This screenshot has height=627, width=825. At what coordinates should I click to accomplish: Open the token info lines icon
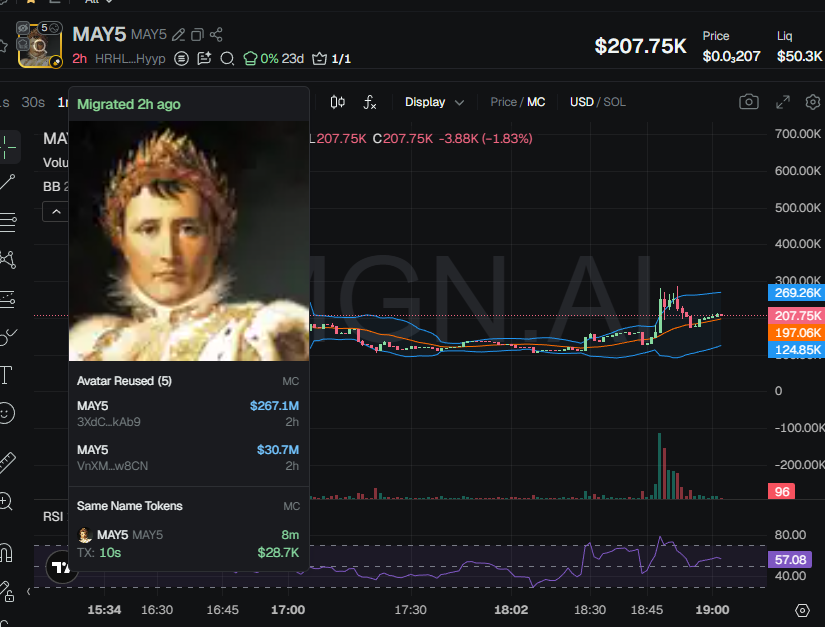click(x=182, y=58)
